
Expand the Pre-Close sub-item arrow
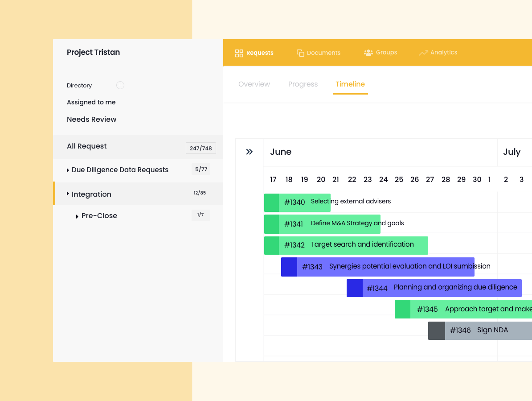pyautogui.click(x=78, y=216)
